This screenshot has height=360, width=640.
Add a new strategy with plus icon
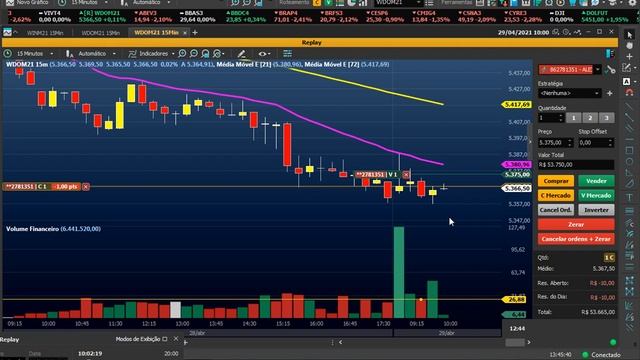click(609, 93)
